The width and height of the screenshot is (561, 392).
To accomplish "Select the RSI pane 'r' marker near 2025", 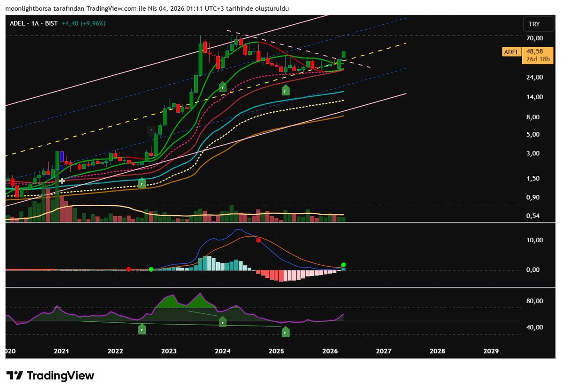I will click(x=285, y=332).
